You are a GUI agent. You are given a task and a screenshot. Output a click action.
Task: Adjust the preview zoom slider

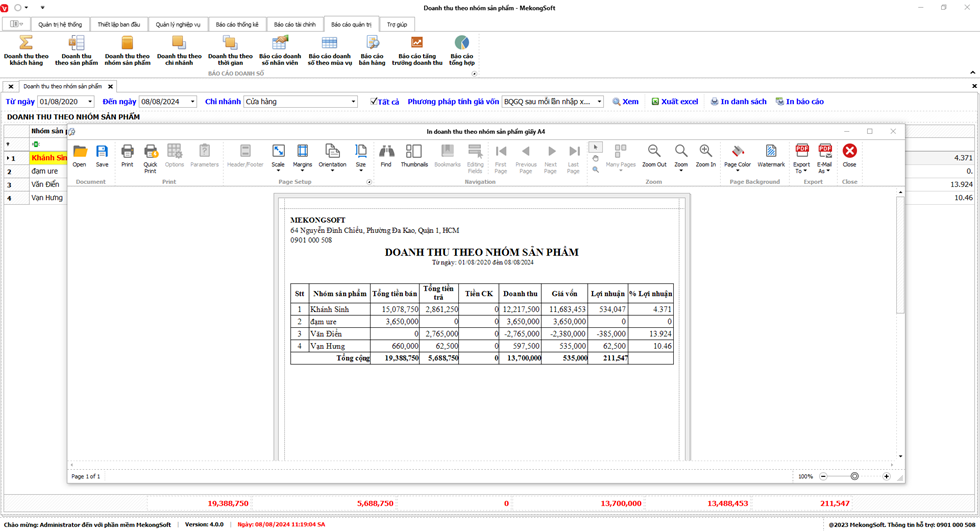pyautogui.click(x=854, y=476)
